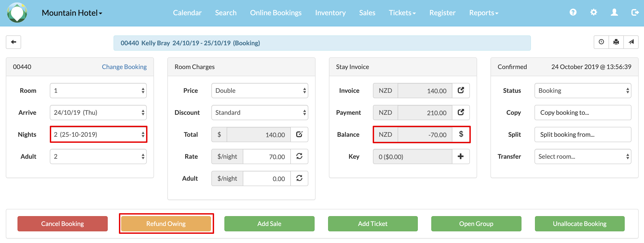Image resolution: width=644 pixels, height=243 pixels.
Task: Click the back arrow button
Action: tap(13, 42)
